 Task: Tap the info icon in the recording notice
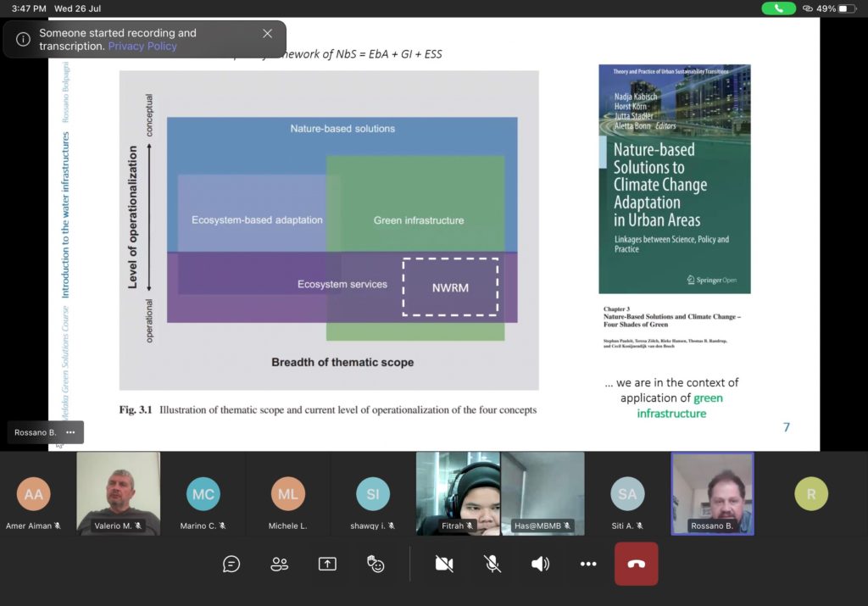[23, 39]
